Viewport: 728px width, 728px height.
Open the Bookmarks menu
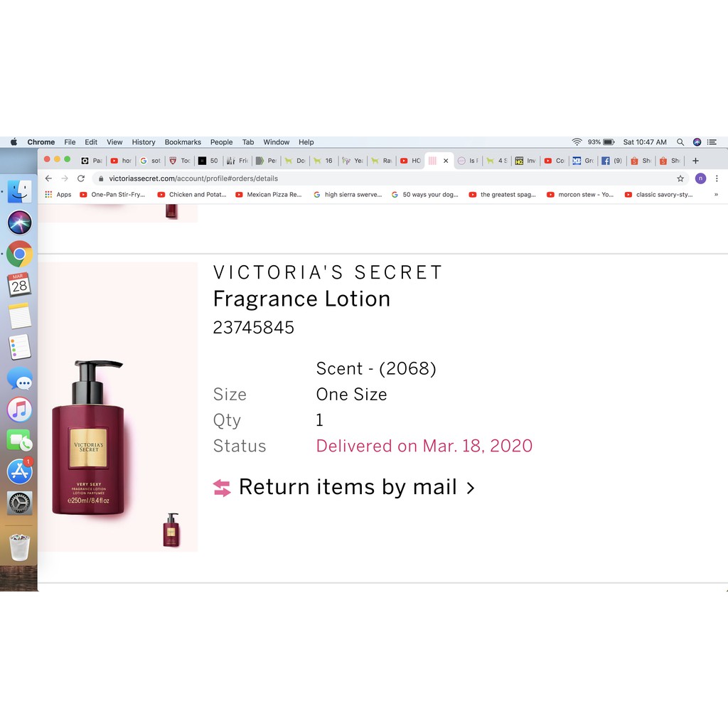point(183,142)
